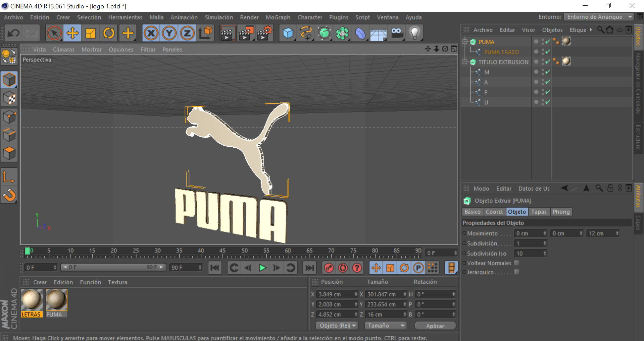
Task: Select the Scale tool
Action: (x=91, y=33)
